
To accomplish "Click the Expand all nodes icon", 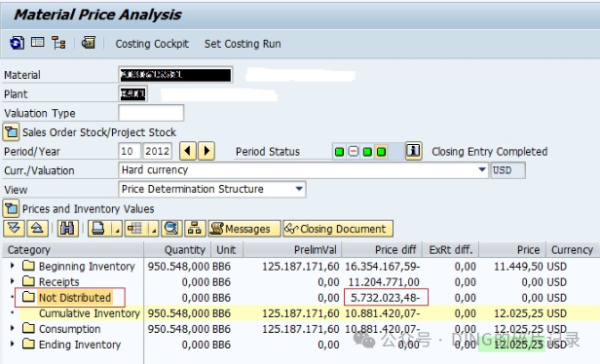I will point(15,229).
